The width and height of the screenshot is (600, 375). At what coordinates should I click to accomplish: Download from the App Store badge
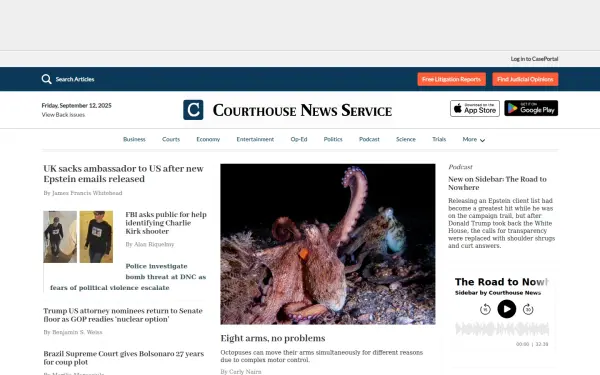coord(475,108)
